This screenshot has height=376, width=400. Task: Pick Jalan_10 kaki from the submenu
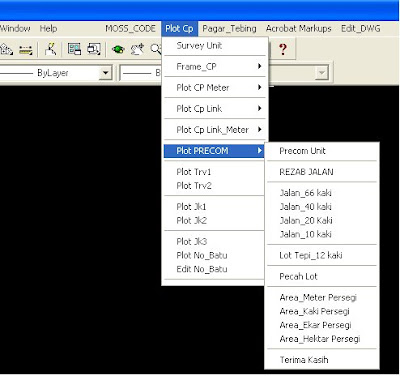[x=322, y=234]
